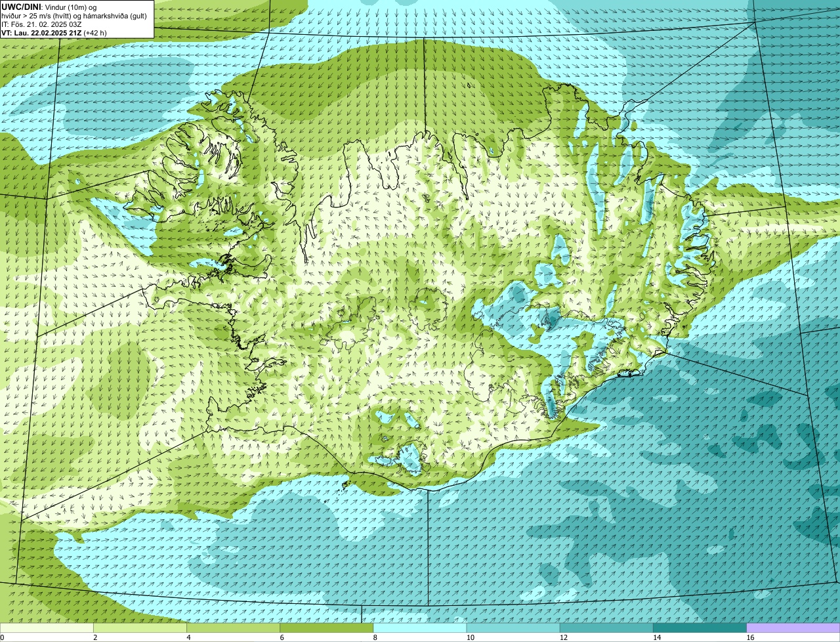The height and width of the screenshot is (642, 840).
Task: Select the medium green 4–6 m/s legend swatch
Action: coord(234,628)
